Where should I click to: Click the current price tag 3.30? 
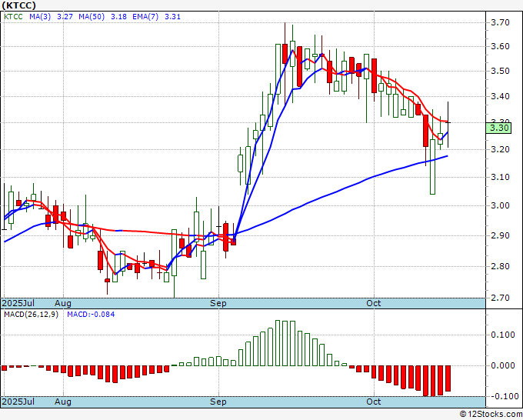coord(498,128)
